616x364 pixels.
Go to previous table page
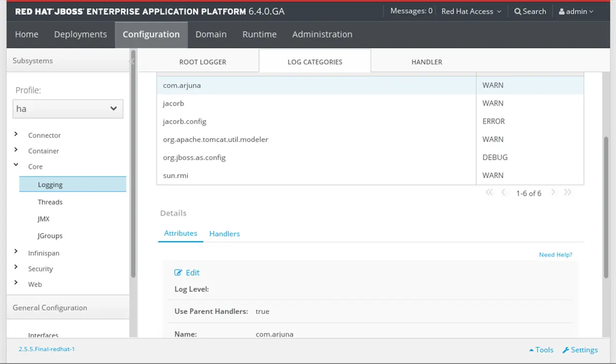(x=503, y=193)
